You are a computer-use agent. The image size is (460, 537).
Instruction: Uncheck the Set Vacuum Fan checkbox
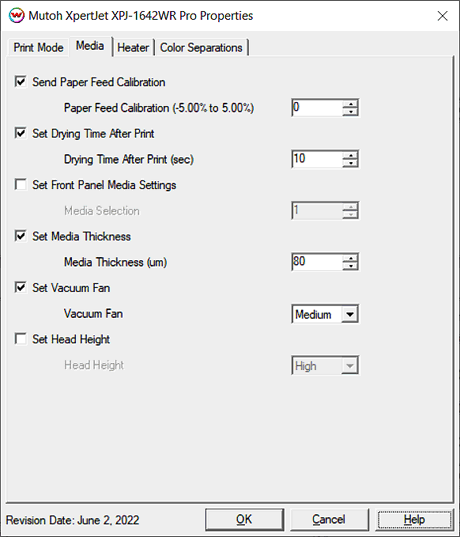(x=21, y=287)
